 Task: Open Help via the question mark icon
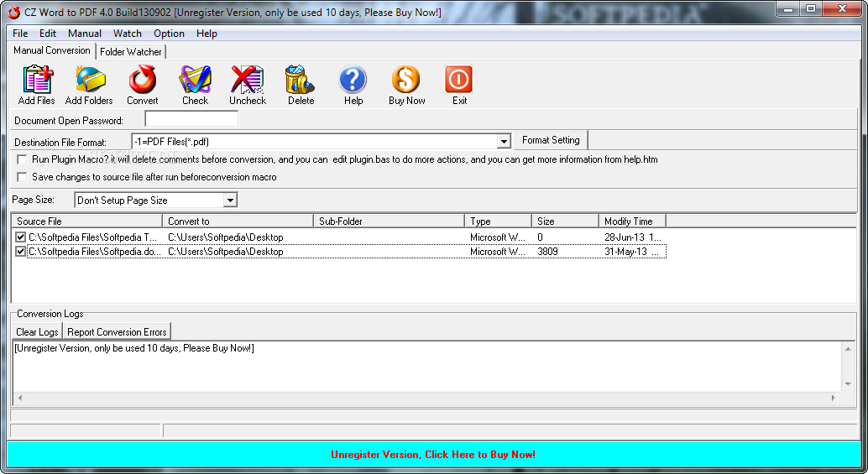[353, 80]
